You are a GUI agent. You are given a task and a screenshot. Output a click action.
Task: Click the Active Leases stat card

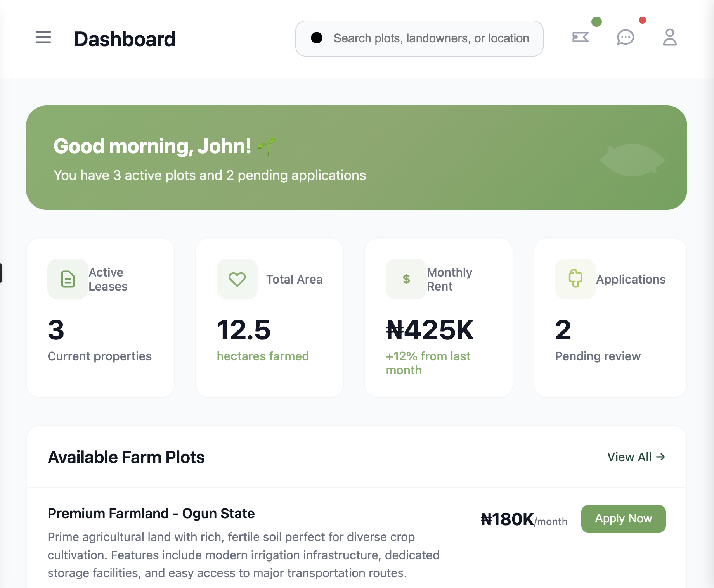pos(100,318)
